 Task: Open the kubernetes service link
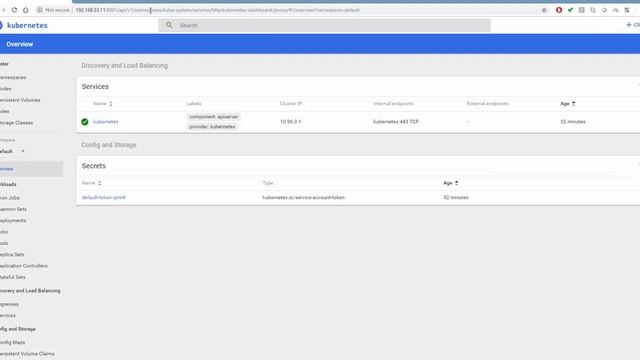[x=105, y=122]
